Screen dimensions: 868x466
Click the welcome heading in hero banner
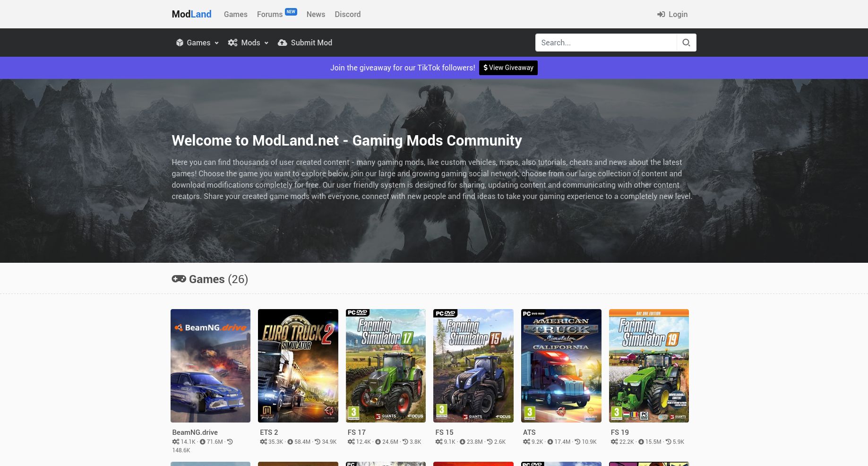[347, 140]
